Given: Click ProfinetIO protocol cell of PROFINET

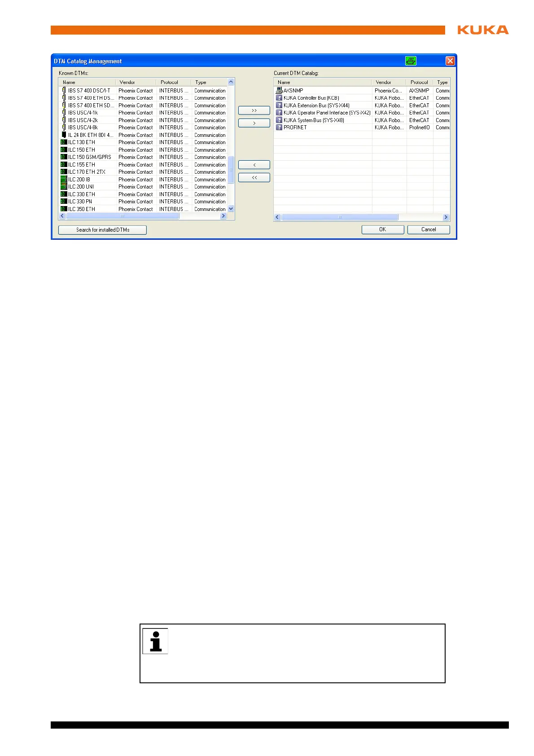Looking at the screenshot, I should [x=420, y=127].
